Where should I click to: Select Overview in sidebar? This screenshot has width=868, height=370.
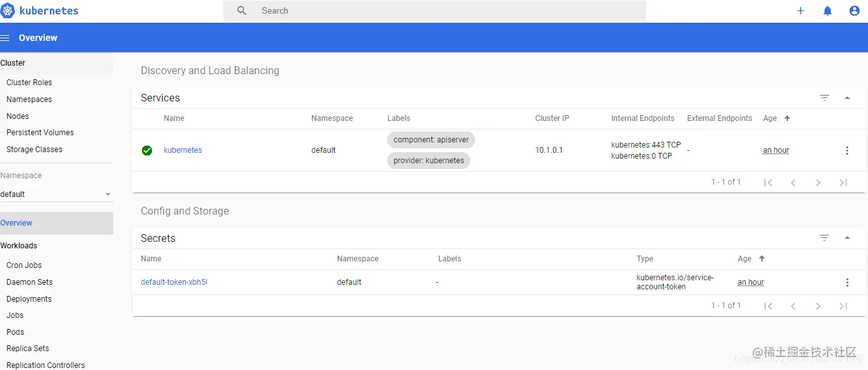point(56,223)
